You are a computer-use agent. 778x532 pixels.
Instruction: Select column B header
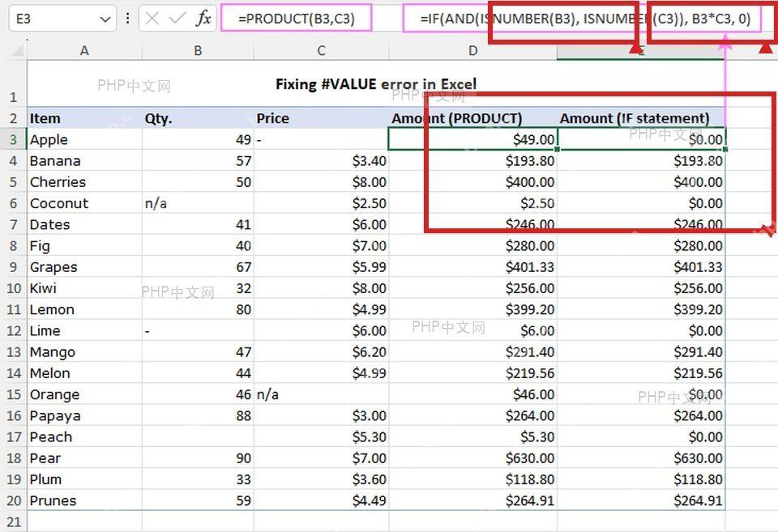click(x=198, y=50)
